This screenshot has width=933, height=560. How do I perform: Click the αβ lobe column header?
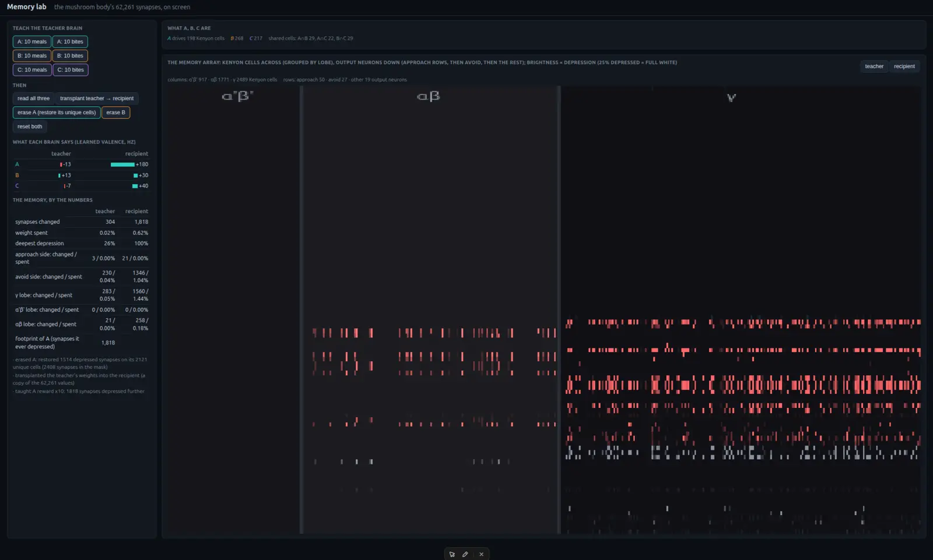coord(429,96)
